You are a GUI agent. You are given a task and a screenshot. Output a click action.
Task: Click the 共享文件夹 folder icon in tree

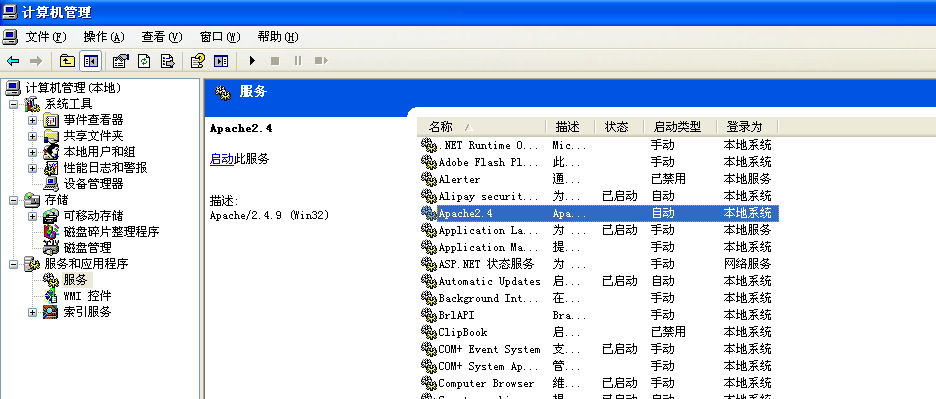pos(51,136)
